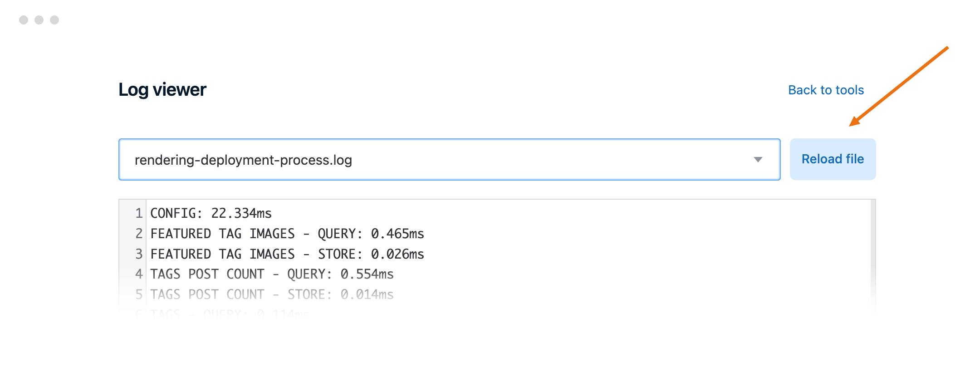The image size is (980, 392).
Task: Click the Log viewer heading
Action: point(162,89)
